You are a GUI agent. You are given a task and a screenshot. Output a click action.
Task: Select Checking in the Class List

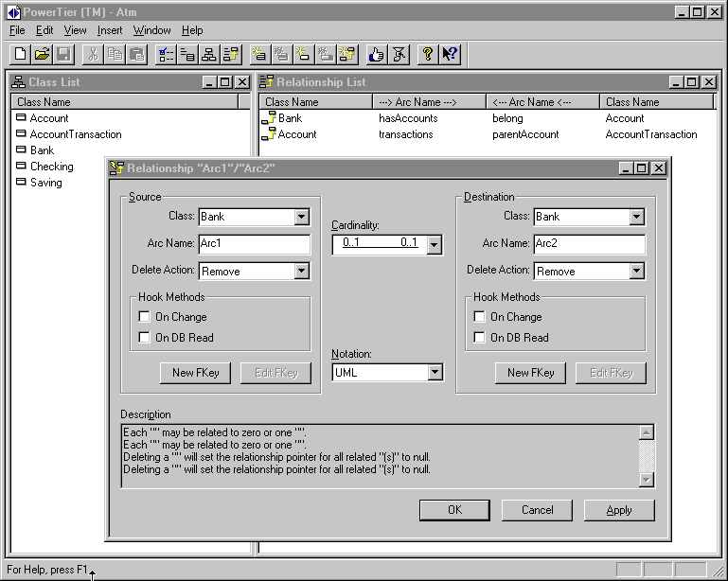51,167
